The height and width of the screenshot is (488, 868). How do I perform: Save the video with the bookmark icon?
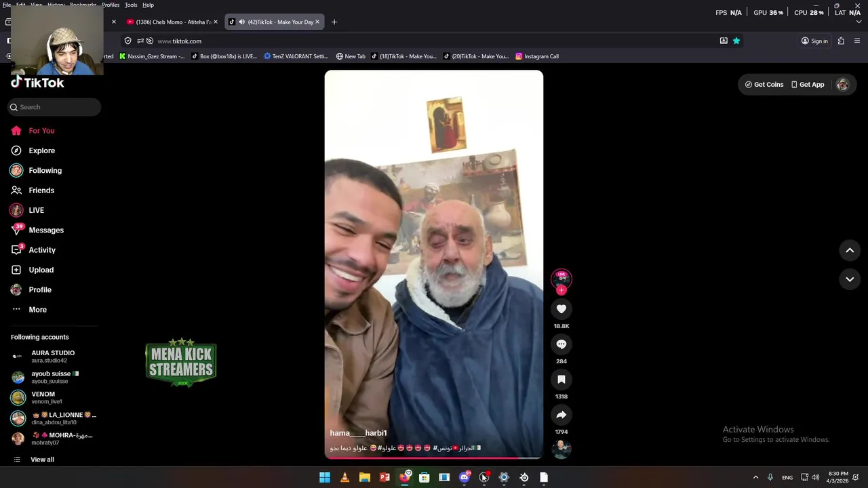(x=561, y=380)
